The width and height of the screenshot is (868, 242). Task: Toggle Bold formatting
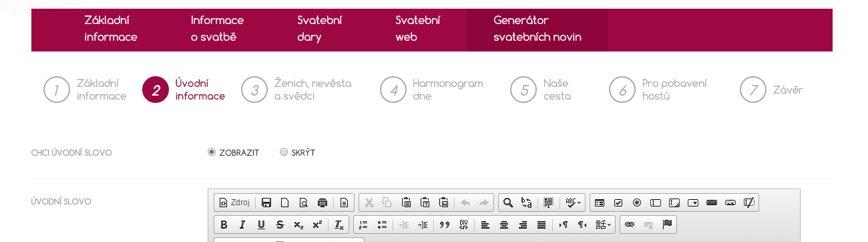click(224, 225)
